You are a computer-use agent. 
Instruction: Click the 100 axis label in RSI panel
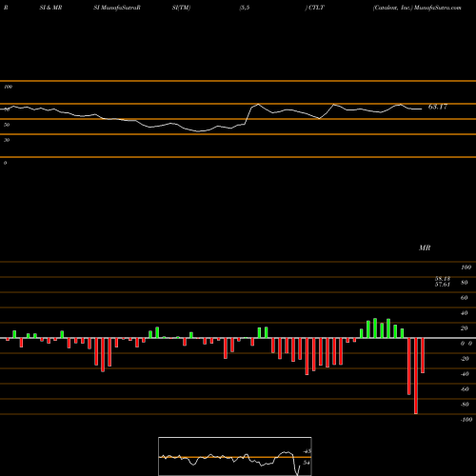(x=8, y=87)
